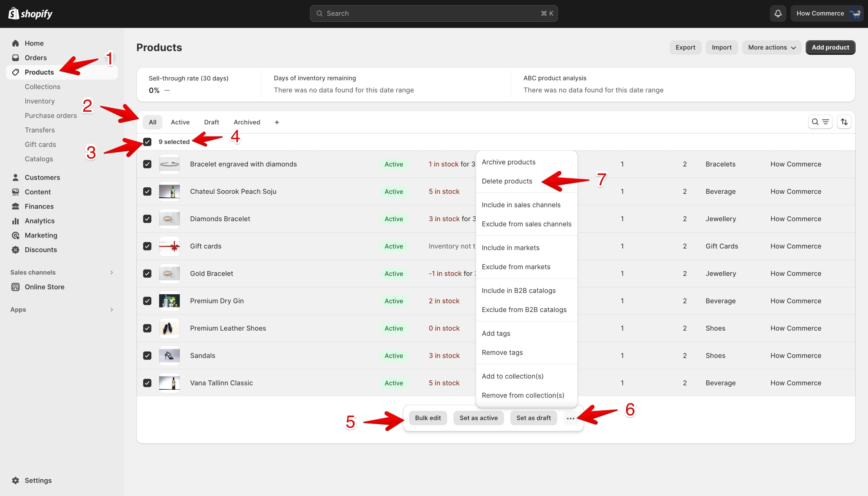This screenshot has height=496, width=868.
Task: Click the Bulk edit button
Action: [428, 418]
